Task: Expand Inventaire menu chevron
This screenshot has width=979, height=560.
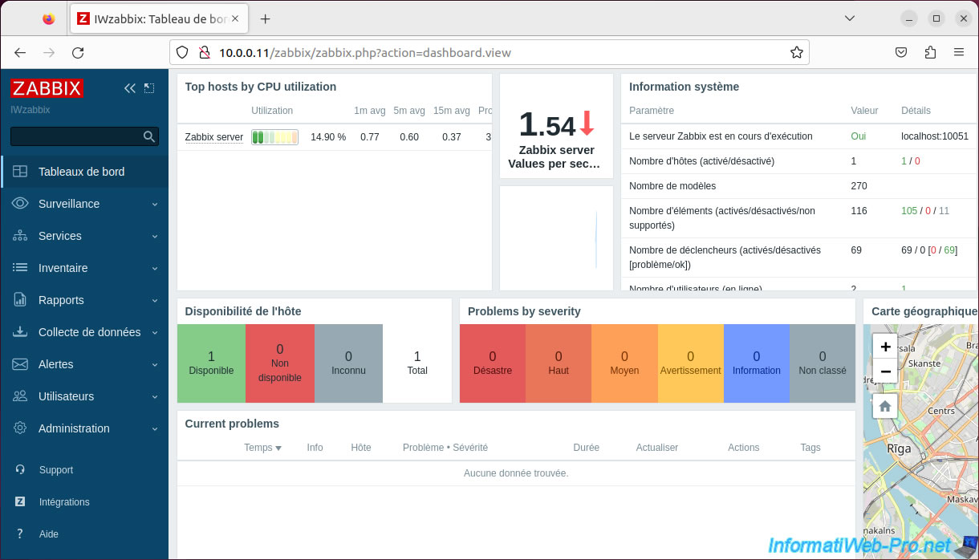Action: [x=155, y=269]
